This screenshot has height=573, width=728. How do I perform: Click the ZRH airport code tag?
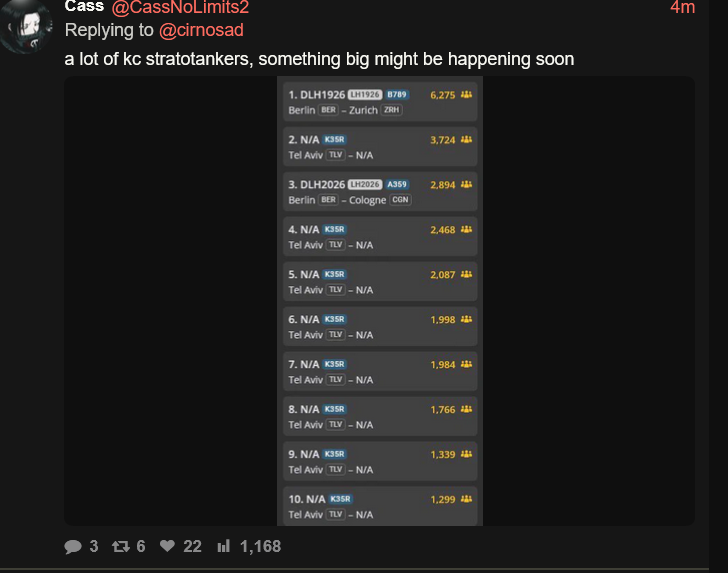tap(391, 110)
